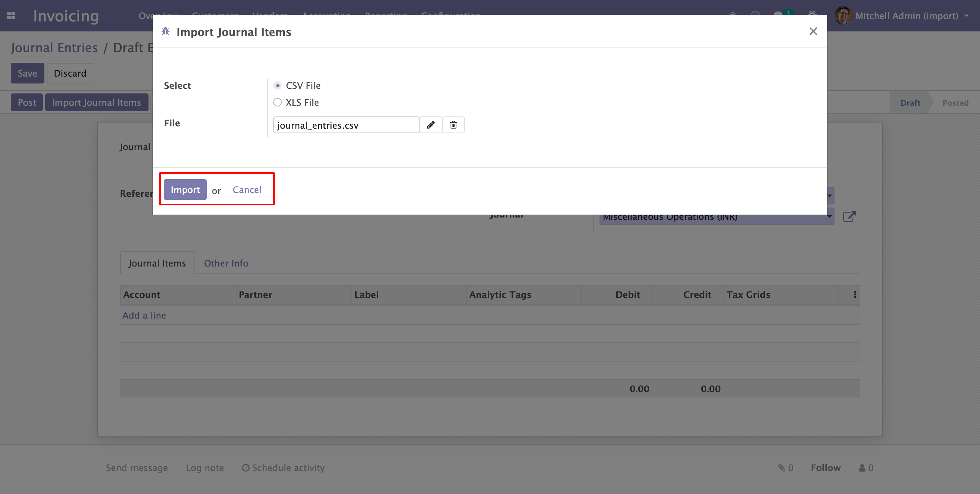Click the table column options kebab icon
980x494 pixels.
855,294
